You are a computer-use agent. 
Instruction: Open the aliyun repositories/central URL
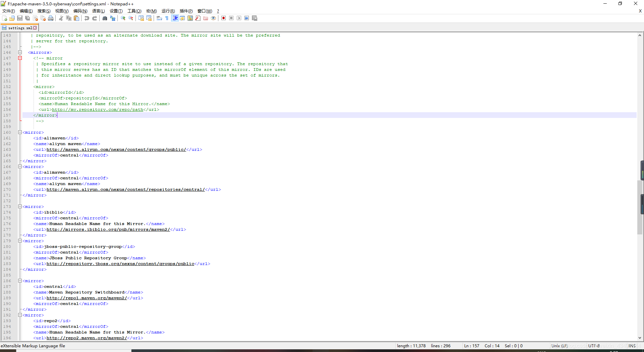click(125, 189)
